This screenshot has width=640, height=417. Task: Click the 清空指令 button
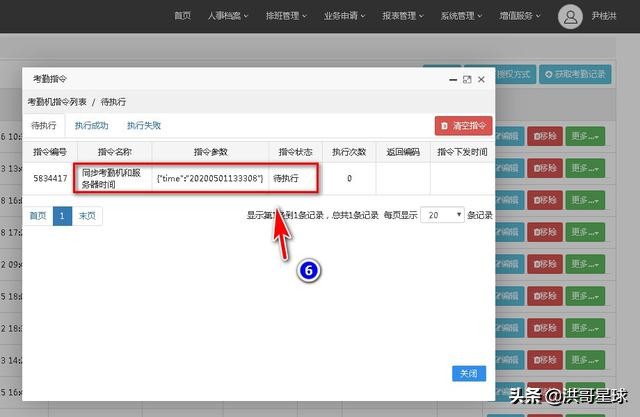463,126
